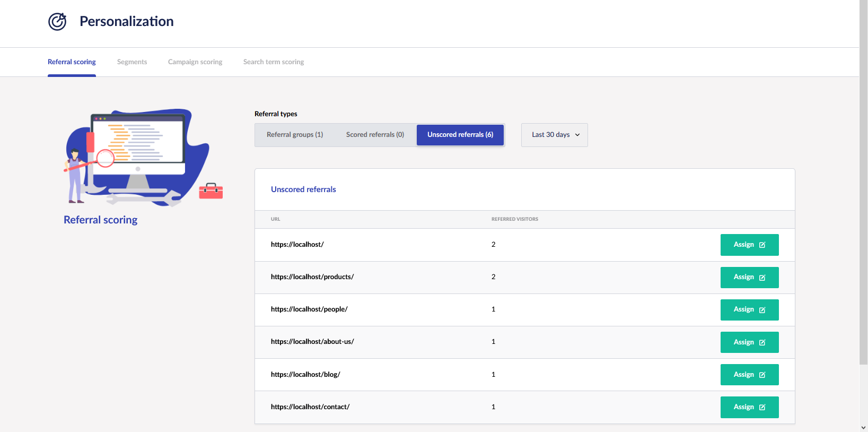Select the Scored referrals (0) tab
The height and width of the screenshot is (432, 868).
pos(375,135)
